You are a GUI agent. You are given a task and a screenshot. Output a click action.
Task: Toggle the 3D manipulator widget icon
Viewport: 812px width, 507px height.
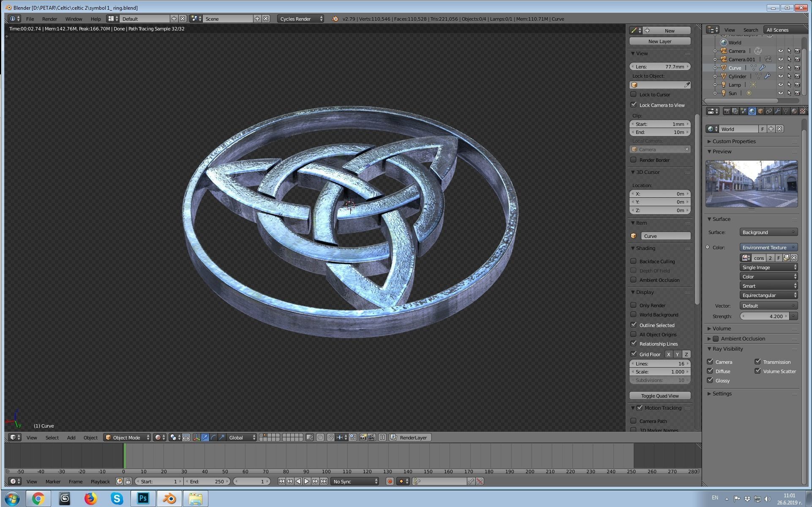(196, 437)
